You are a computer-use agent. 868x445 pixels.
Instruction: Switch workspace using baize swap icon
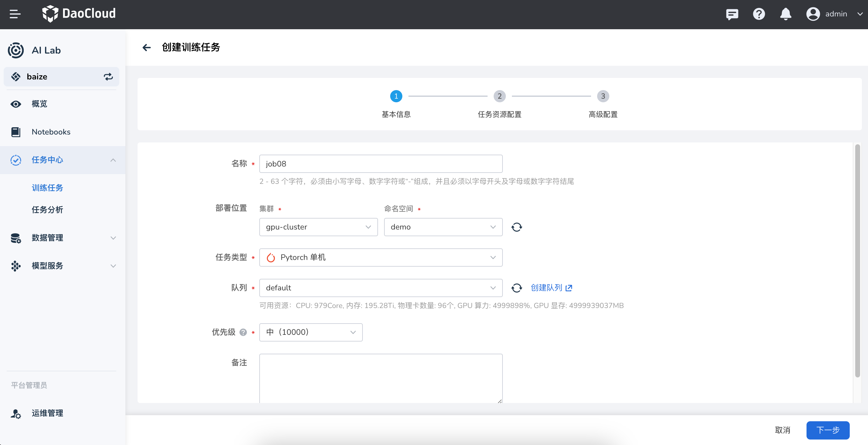(108, 77)
